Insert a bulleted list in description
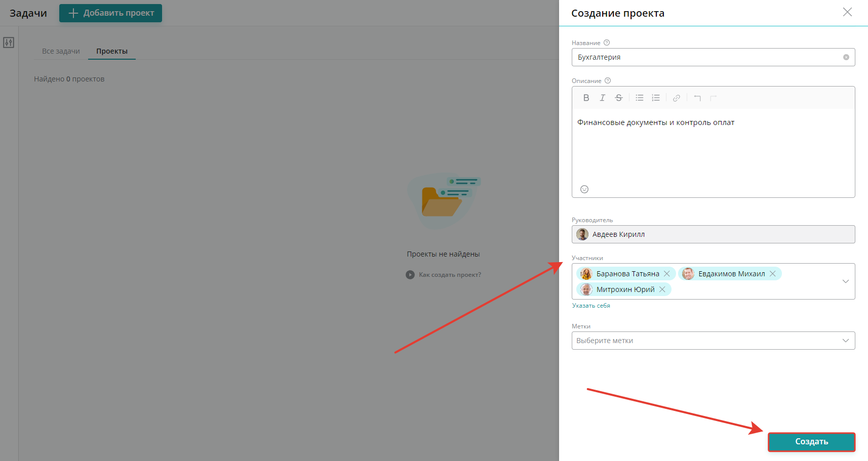The height and width of the screenshot is (461, 868). (x=640, y=98)
